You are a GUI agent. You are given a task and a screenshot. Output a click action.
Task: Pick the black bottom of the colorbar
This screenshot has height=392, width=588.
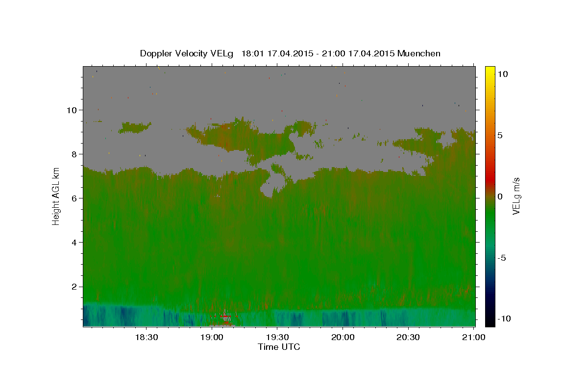coord(490,322)
